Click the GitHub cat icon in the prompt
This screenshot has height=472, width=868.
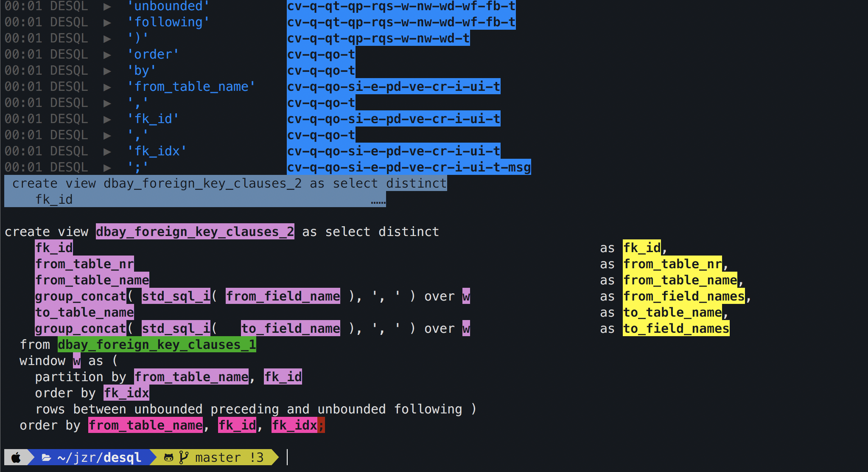click(168, 458)
